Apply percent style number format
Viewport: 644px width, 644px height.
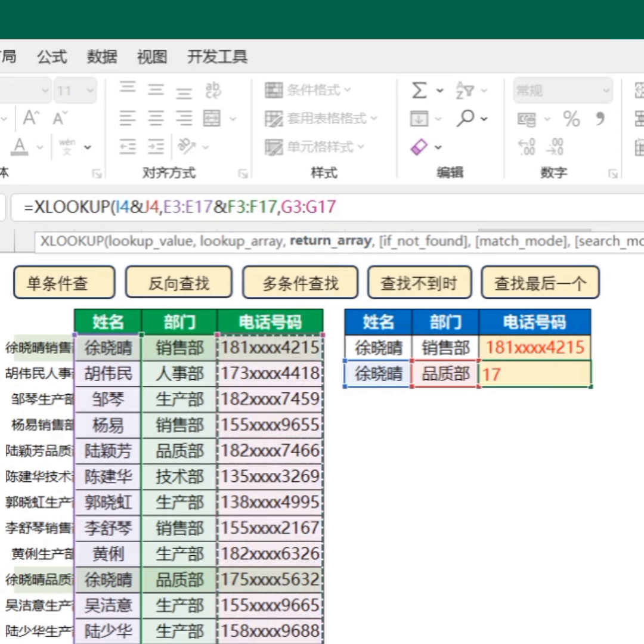(x=571, y=119)
